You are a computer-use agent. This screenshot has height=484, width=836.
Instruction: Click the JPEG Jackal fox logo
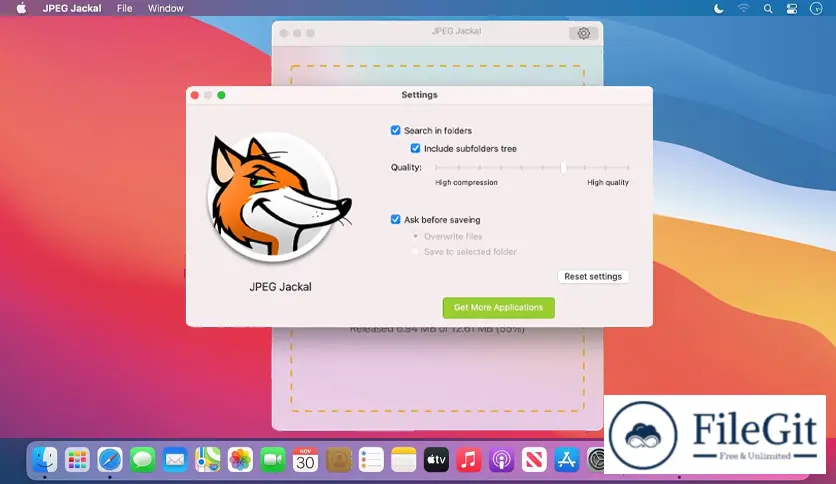(279, 196)
